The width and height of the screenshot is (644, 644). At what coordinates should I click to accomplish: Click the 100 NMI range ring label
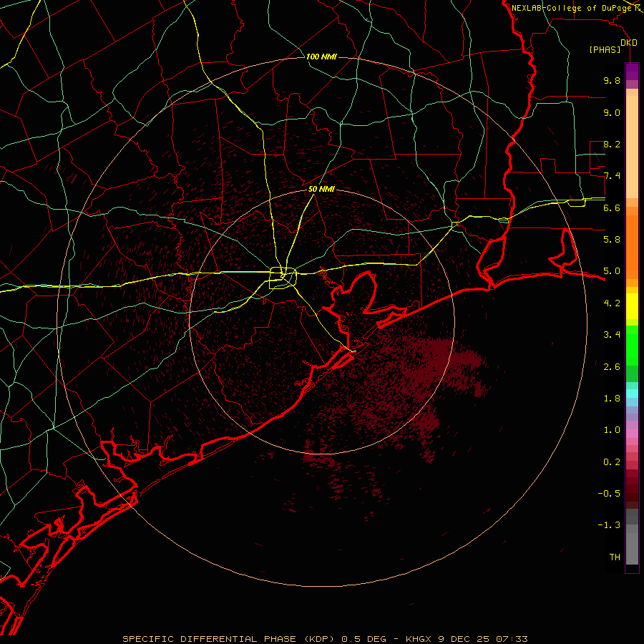coord(321,57)
